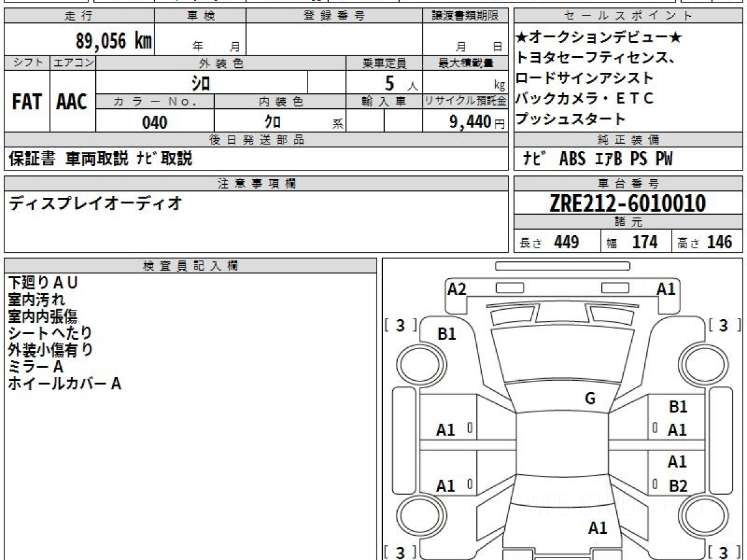The height and width of the screenshot is (560, 747).
Task: Click the シートへたり inspector note
Action: (x=50, y=333)
